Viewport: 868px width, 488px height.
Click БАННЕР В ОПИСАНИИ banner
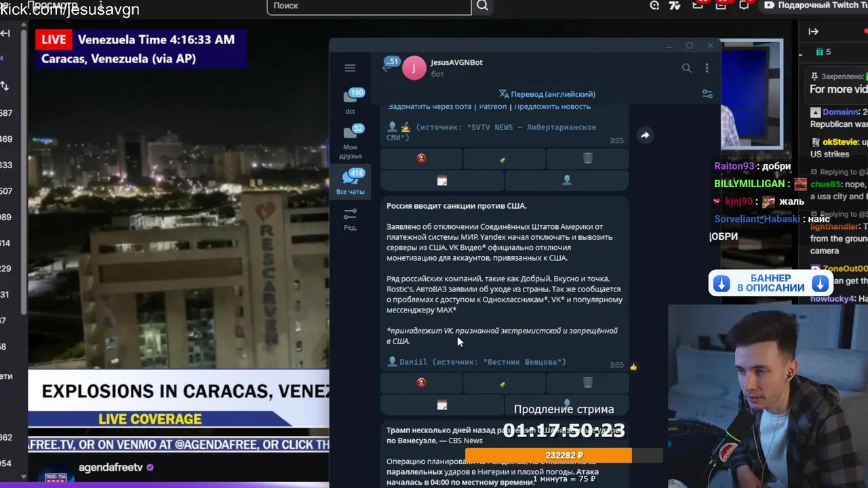point(771,283)
